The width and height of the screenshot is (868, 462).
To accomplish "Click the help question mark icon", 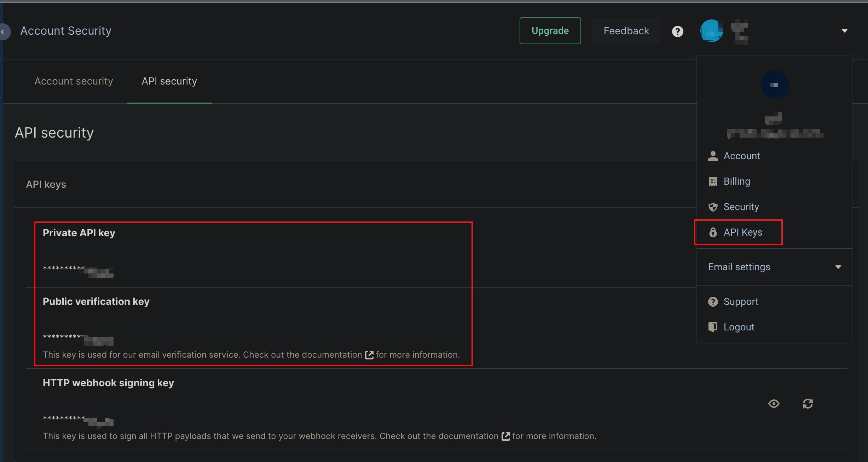I will click(x=677, y=31).
